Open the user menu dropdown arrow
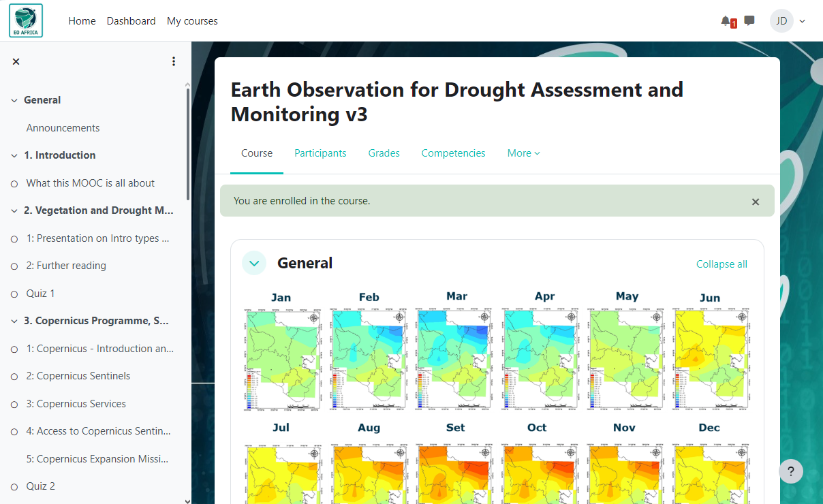Viewport: 823px width, 504px height. tap(802, 21)
